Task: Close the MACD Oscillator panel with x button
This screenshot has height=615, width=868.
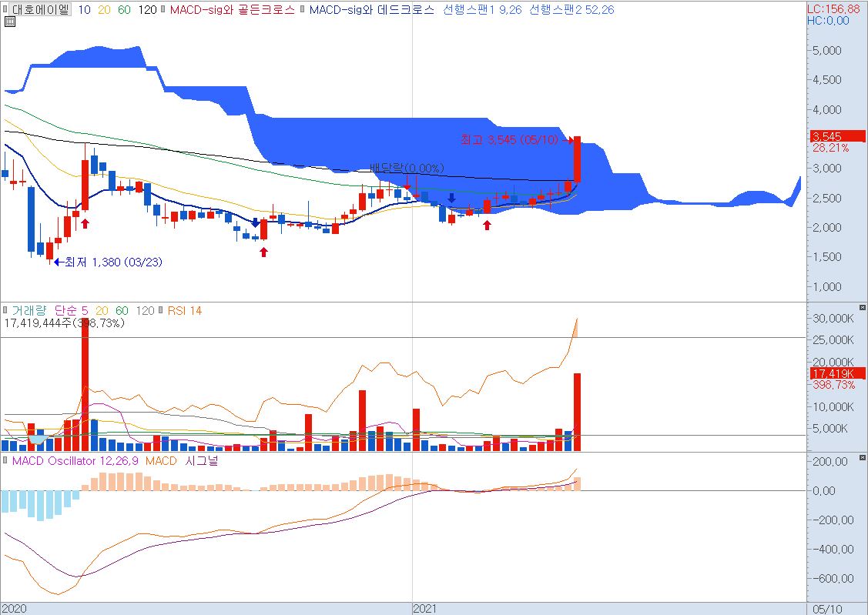Action: pos(863,458)
